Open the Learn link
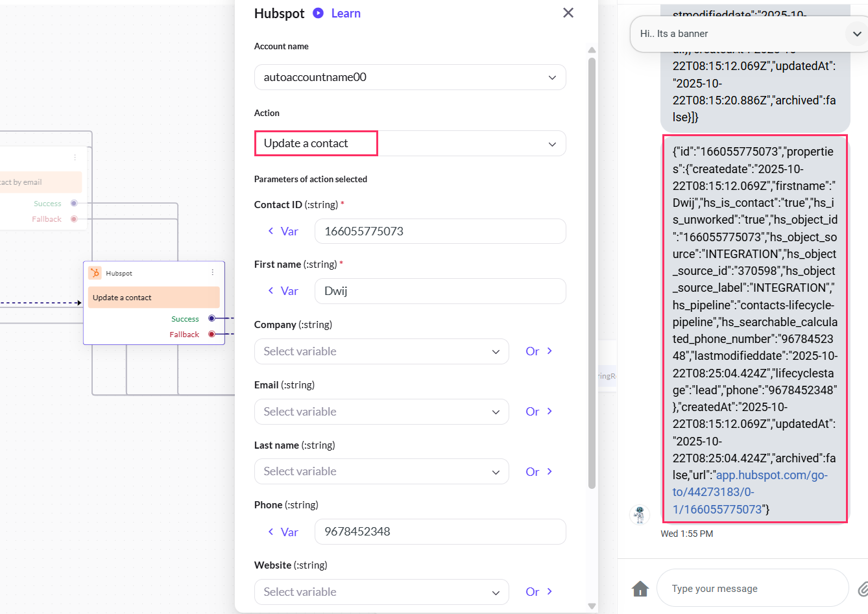The width and height of the screenshot is (868, 614). 346,13
